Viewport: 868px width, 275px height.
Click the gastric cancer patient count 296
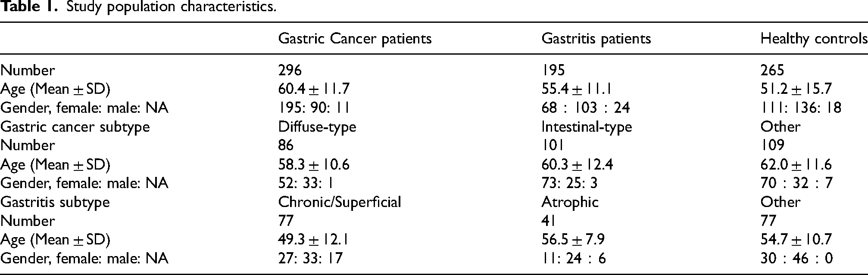click(x=290, y=70)
